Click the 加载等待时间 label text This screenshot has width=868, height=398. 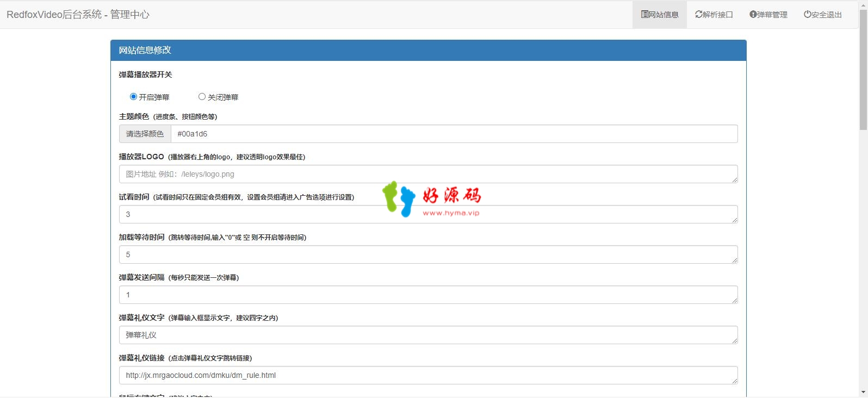click(141, 237)
